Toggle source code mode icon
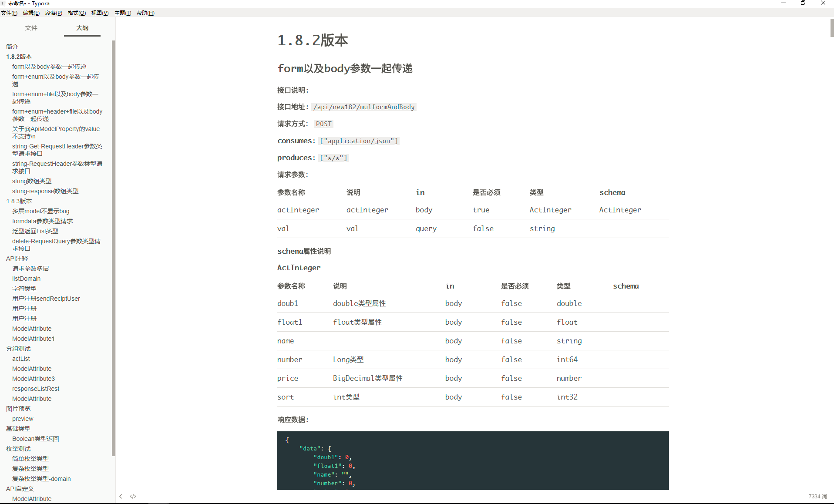 coord(133,496)
